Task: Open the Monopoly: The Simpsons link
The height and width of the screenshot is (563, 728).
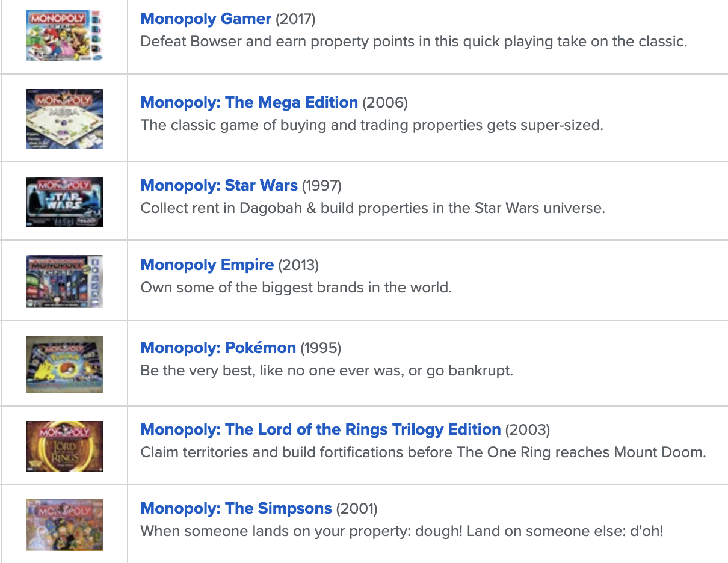Action: click(236, 508)
